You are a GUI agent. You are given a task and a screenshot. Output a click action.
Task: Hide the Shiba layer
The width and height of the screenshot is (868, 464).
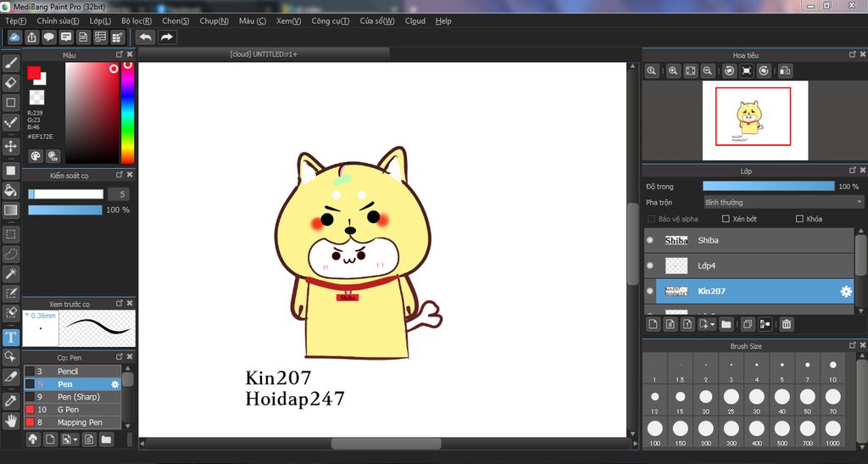(650, 240)
